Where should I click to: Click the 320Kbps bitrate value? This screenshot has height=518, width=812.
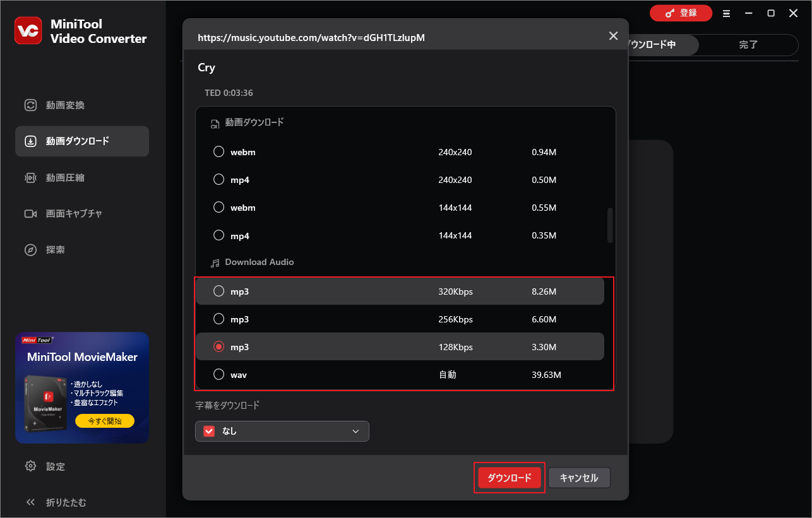tap(456, 291)
